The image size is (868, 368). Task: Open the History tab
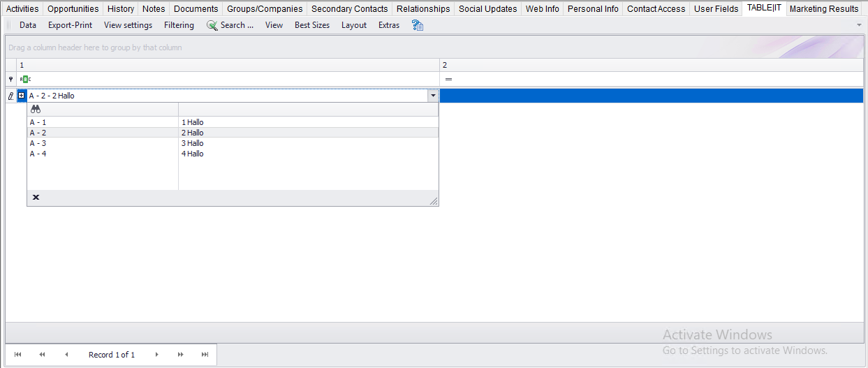coord(121,8)
